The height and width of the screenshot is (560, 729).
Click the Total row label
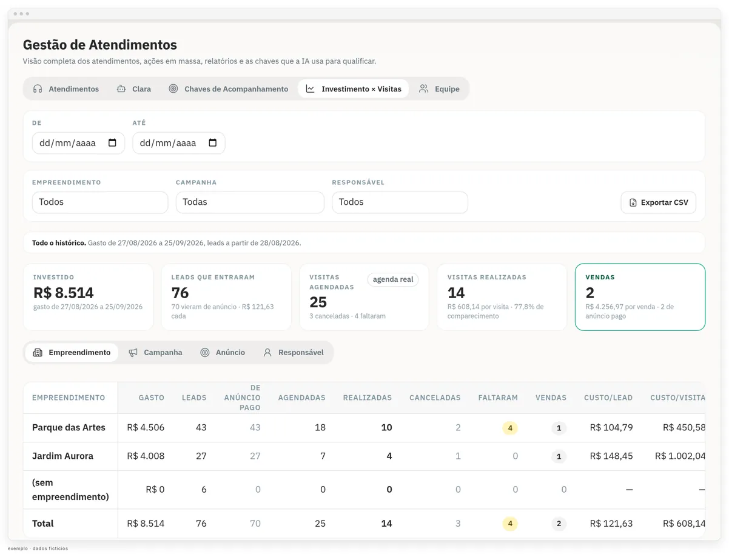[x=43, y=524]
